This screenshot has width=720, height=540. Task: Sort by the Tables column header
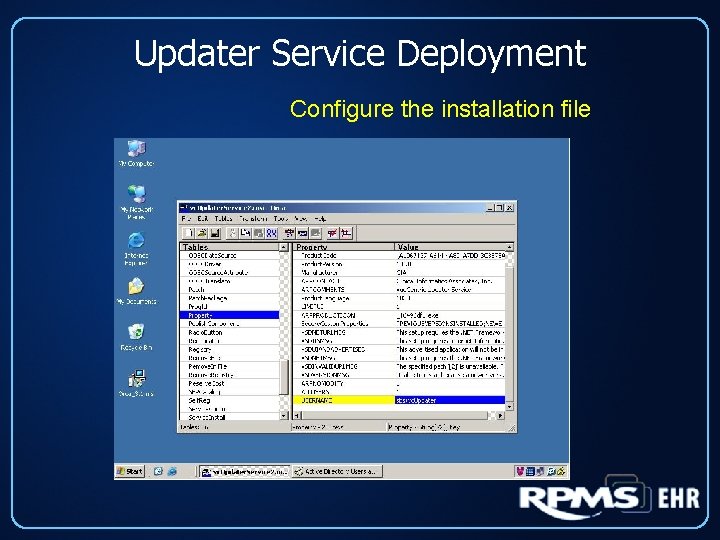click(229, 247)
